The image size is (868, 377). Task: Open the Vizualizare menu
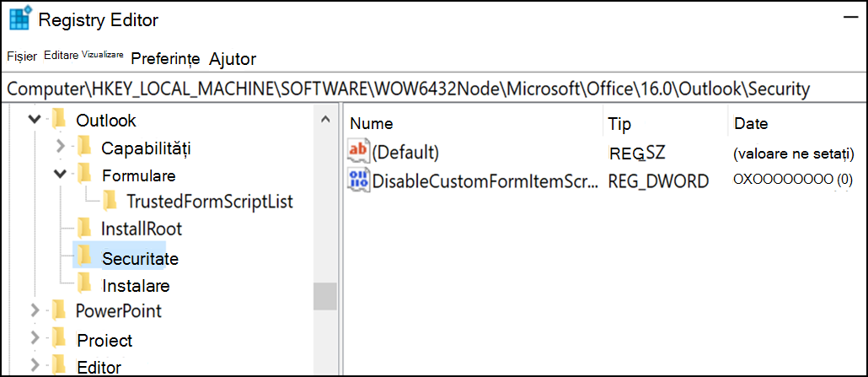click(103, 55)
